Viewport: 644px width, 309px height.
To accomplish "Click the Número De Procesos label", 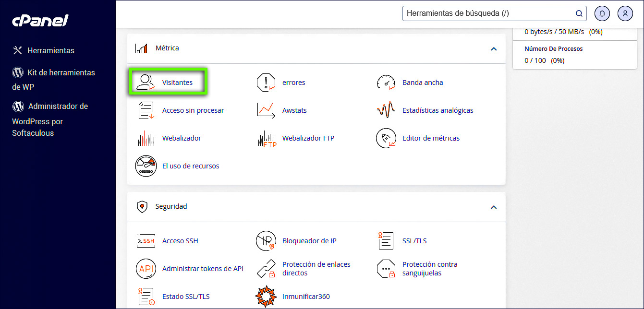I will 554,49.
